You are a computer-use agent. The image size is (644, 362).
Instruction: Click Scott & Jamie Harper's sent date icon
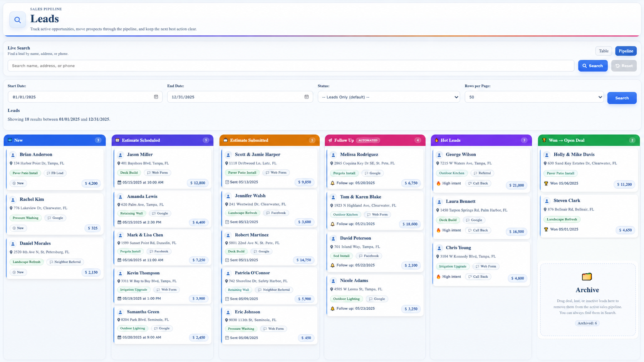(x=227, y=182)
